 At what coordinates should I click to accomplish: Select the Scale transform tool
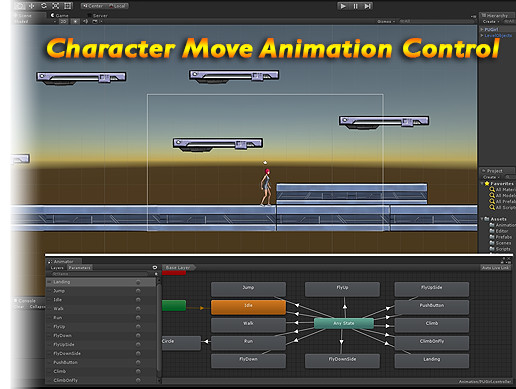point(56,6)
